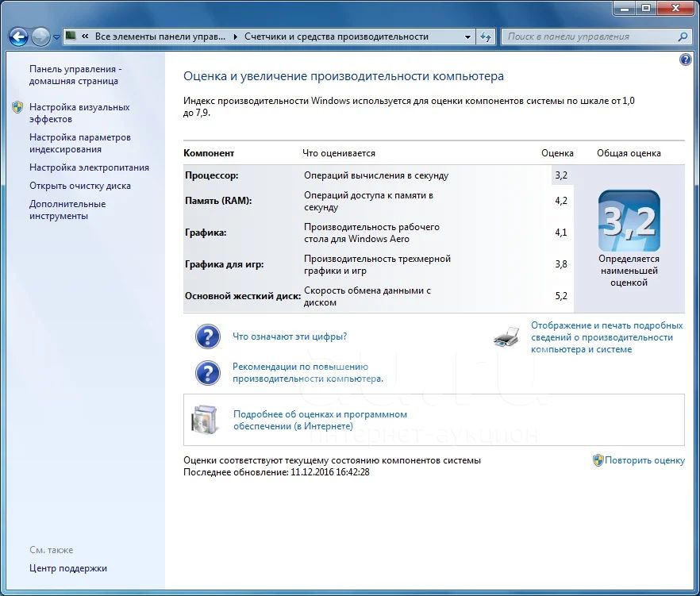The image size is (700, 596).
Task: Click software box icon beside «Подробнее об оценках»
Action: 206,420
